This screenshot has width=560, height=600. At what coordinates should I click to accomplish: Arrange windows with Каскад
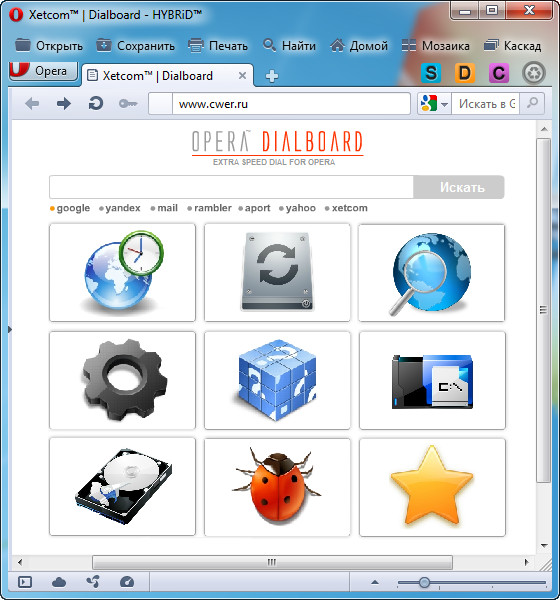pos(513,46)
